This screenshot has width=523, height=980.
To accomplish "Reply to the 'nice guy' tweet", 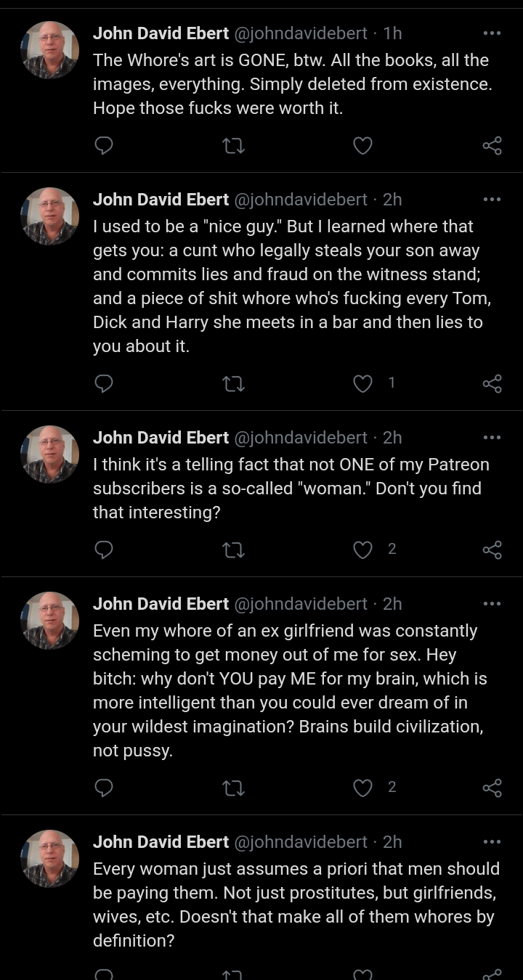I will point(104,383).
